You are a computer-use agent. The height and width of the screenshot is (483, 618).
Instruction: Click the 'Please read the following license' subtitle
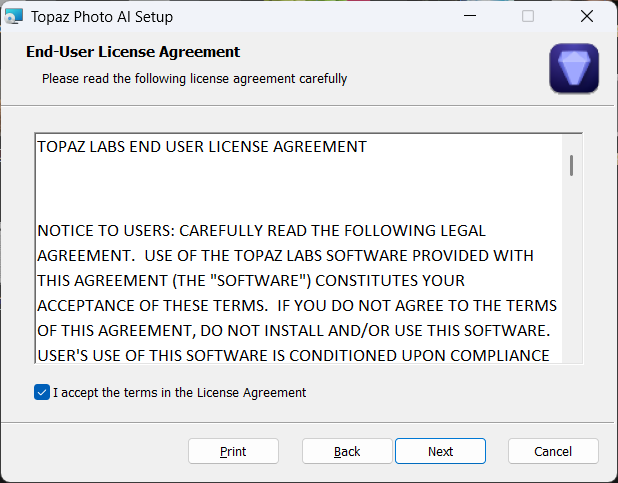pos(195,78)
